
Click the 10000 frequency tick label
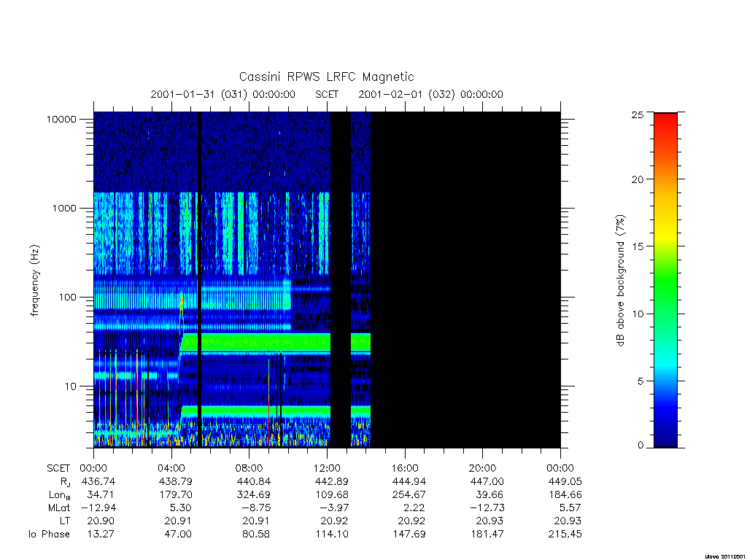[x=61, y=119]
